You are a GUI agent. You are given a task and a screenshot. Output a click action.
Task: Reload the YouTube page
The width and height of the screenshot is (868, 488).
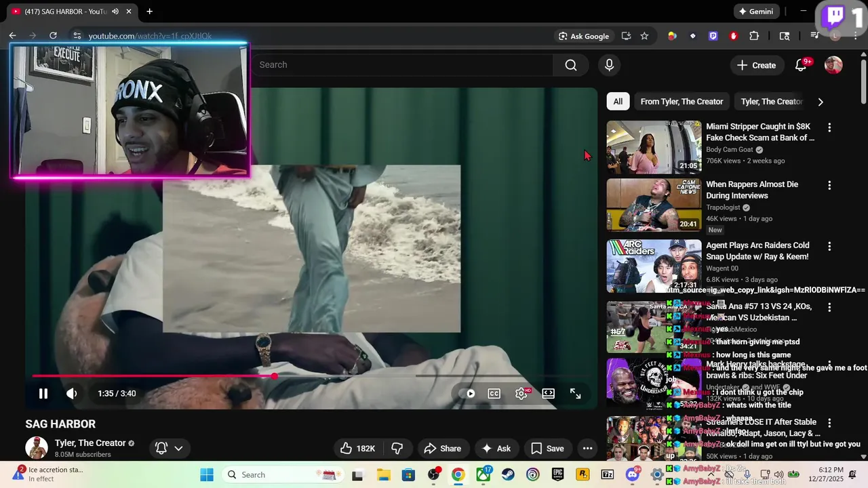[53, 36]
